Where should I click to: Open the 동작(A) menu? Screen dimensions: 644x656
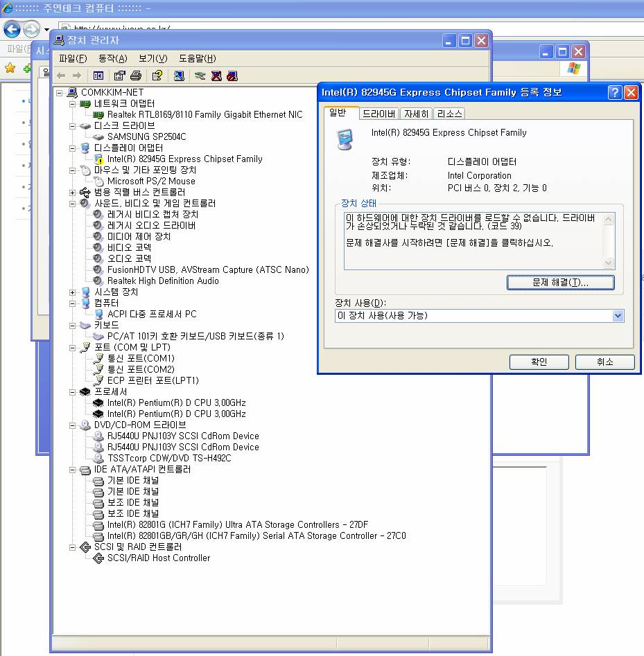[112, 59]
